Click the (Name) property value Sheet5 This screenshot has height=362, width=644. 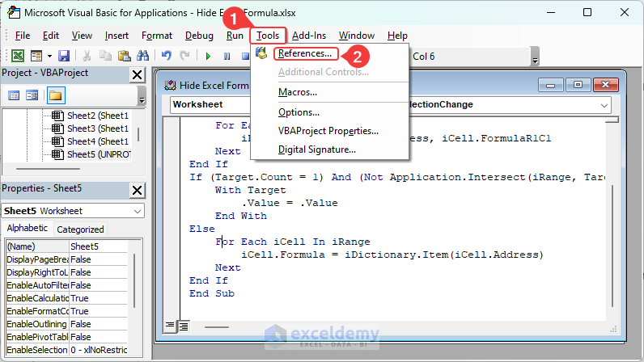coord(99,246)
